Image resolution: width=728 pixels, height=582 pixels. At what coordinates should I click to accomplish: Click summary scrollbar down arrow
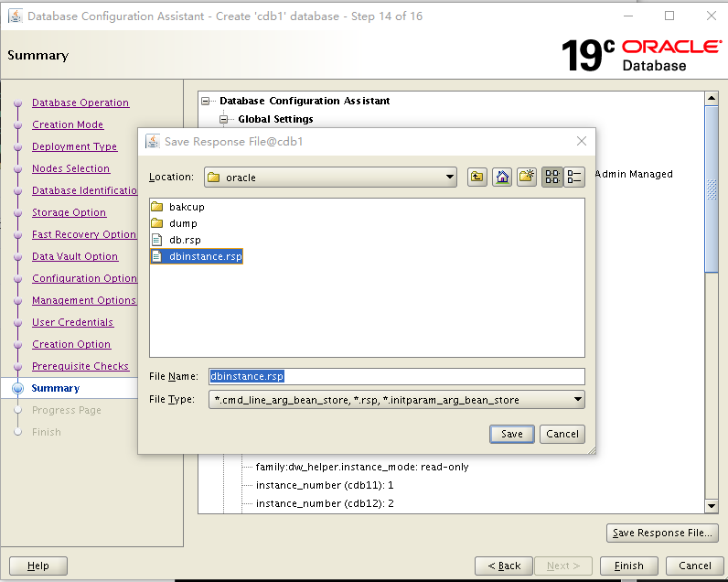coord(712,506)
